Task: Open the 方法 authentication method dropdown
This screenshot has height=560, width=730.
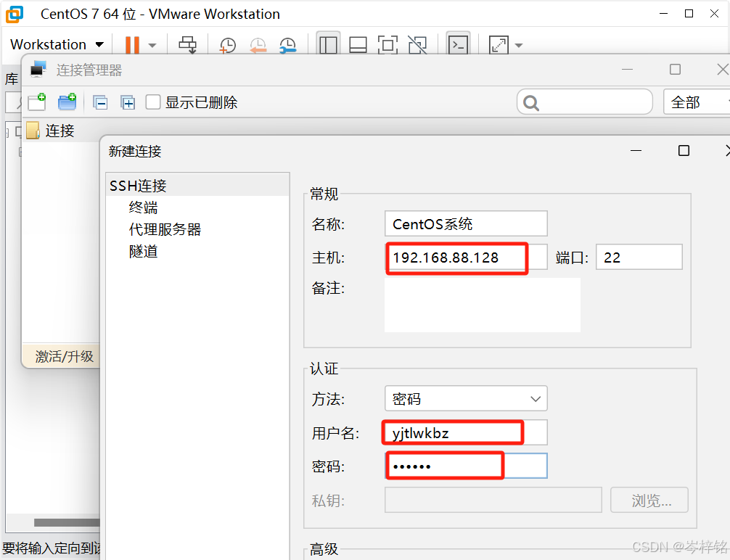Action: (466, 398)
